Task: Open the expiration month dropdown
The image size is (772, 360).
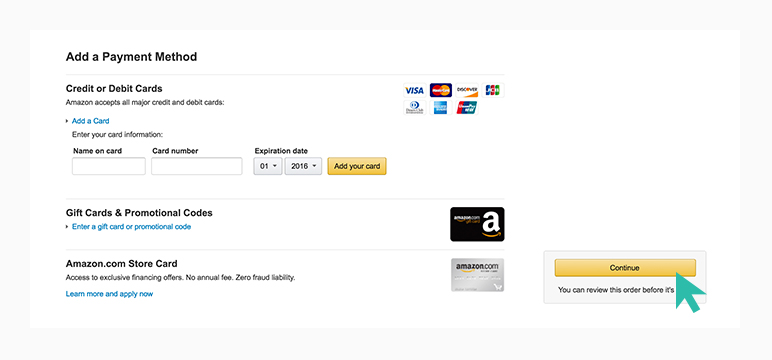Action: [268, 166]
